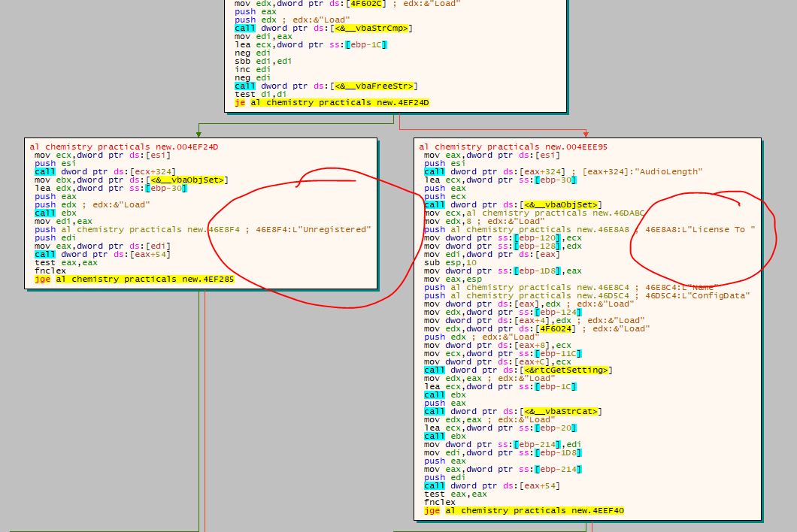This screenshot has height=532, width=797.
Task: Click 'mov dword ptr ds:[eax+C],ecx' instruction
Action: click(x=497, y=361)
